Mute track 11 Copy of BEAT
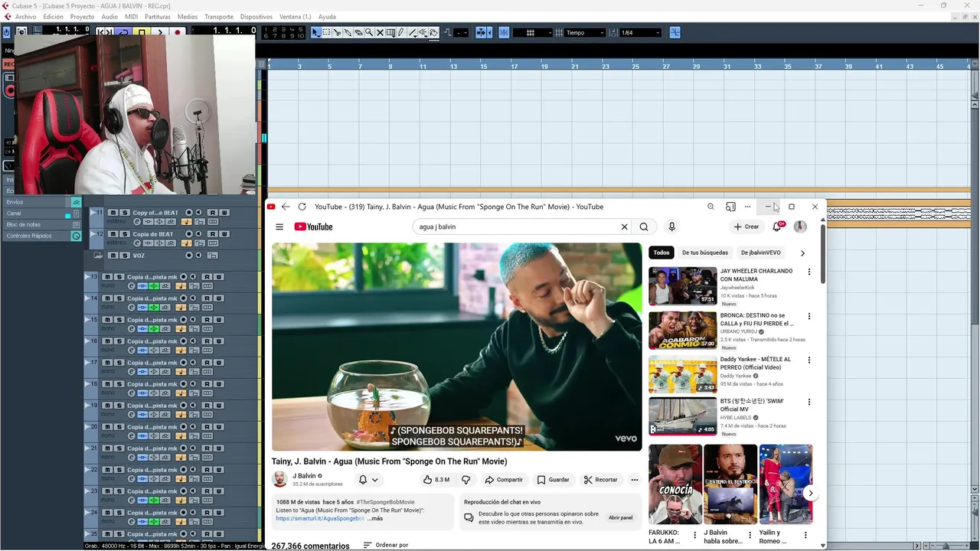This screenshot has width=980, height=551. [113, 213]
